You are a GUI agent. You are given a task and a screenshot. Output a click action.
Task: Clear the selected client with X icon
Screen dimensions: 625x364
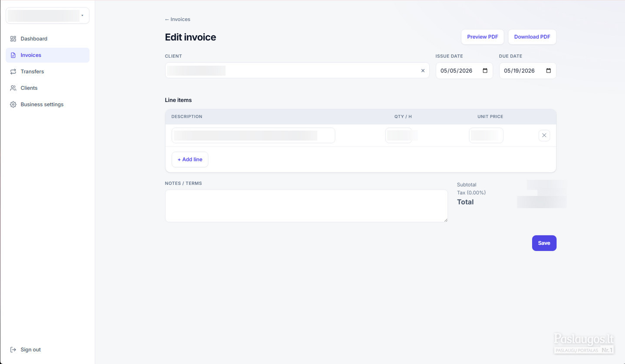(423, 71)
